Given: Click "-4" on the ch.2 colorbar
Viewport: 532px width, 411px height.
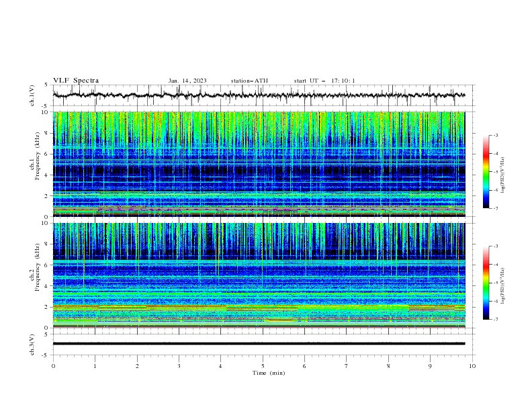Looking at the screenshot, I should (496, 265).
